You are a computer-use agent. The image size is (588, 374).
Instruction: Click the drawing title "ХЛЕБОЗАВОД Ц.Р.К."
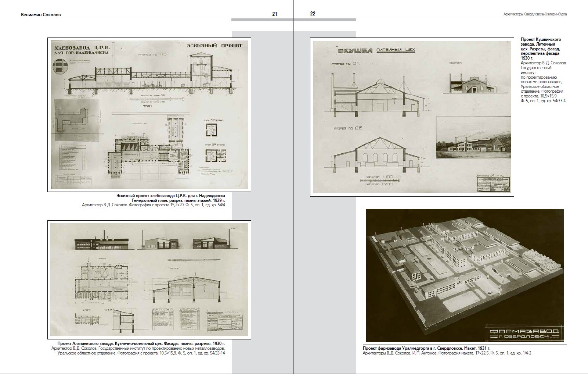(83, 47)
